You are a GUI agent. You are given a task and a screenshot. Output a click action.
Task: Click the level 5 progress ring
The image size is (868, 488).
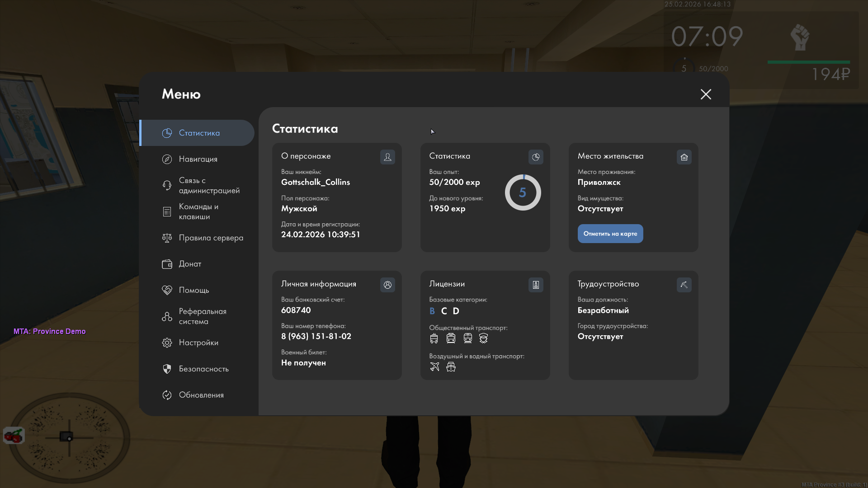click(x=523, y=192)
